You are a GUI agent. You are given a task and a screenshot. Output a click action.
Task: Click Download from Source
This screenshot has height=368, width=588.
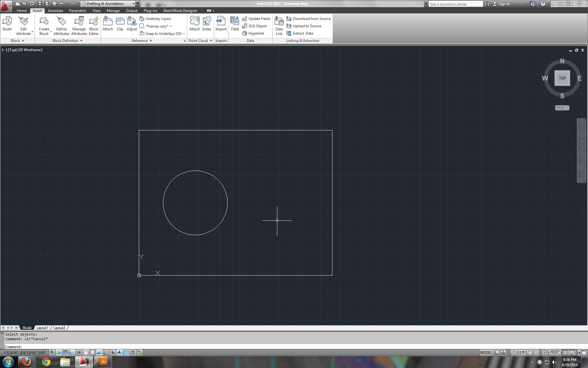pos(308,19)
